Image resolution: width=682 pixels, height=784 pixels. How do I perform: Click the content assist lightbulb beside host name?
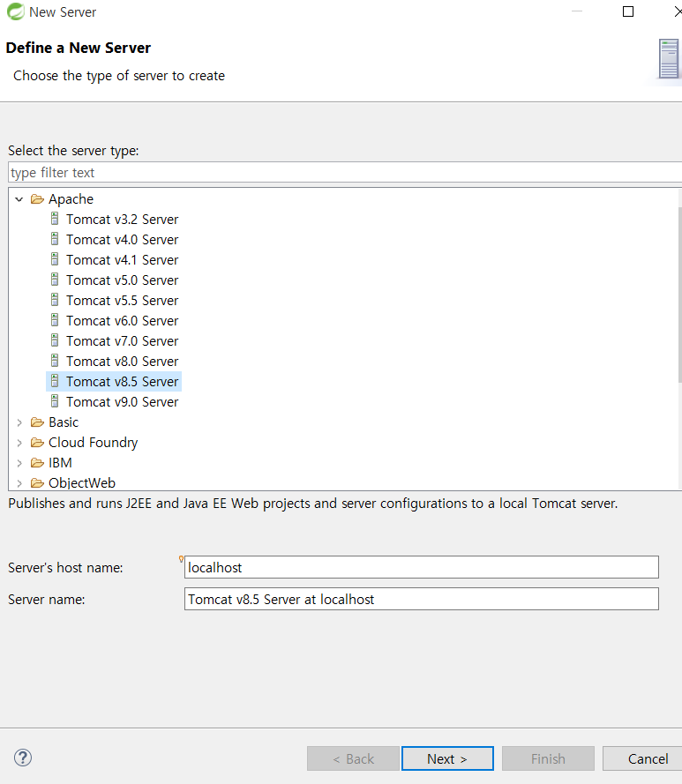pyautogui.click(x=181, y=559)
